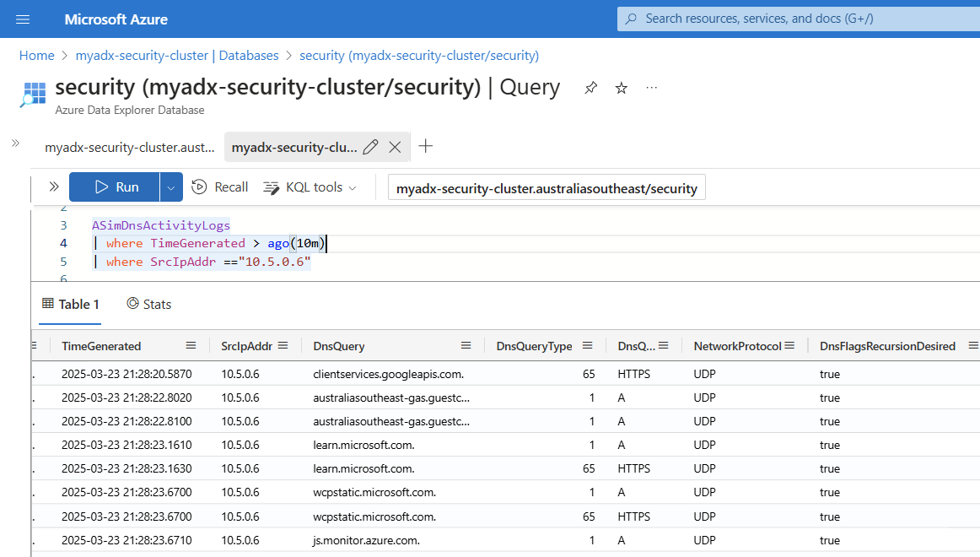
Task: Select the 2025-03-23 21:28:23.6710 timestamp cell
Action: 127,541
